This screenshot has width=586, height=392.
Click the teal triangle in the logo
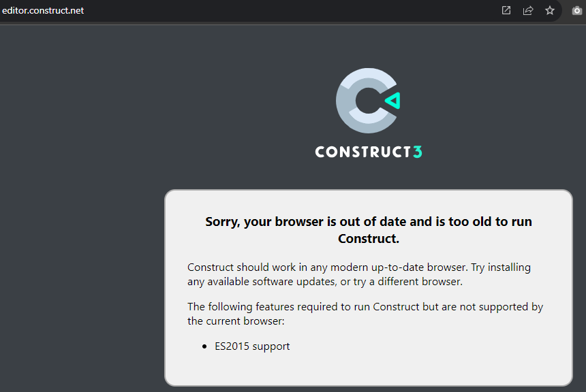click(x=393, y=101)
